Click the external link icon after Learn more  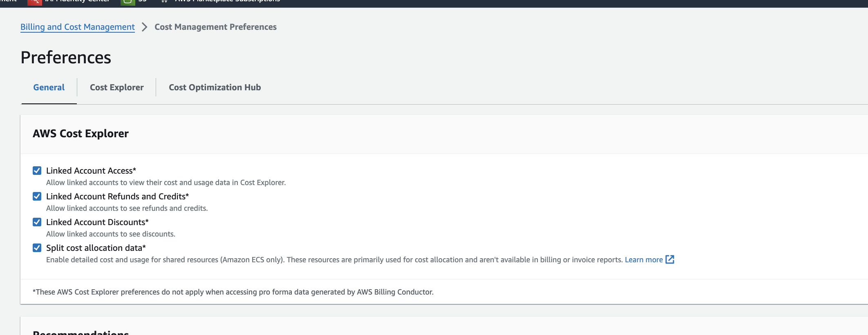[x=670, y=259]
